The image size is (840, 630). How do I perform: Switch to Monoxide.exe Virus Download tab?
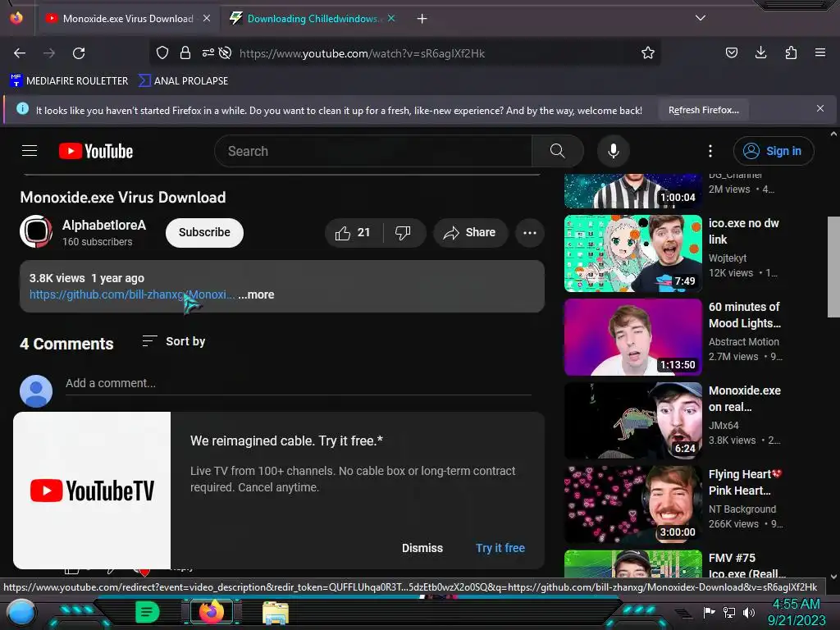(x=128, y=19)
